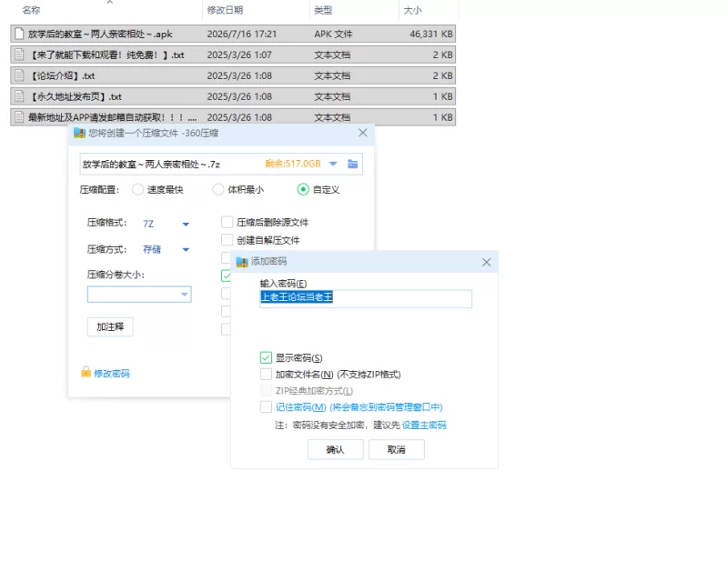The height and width of the screenshot is (581, 728).
Task: Click the 360压缩 icon in compress dialog title
Action: point(79,133)
